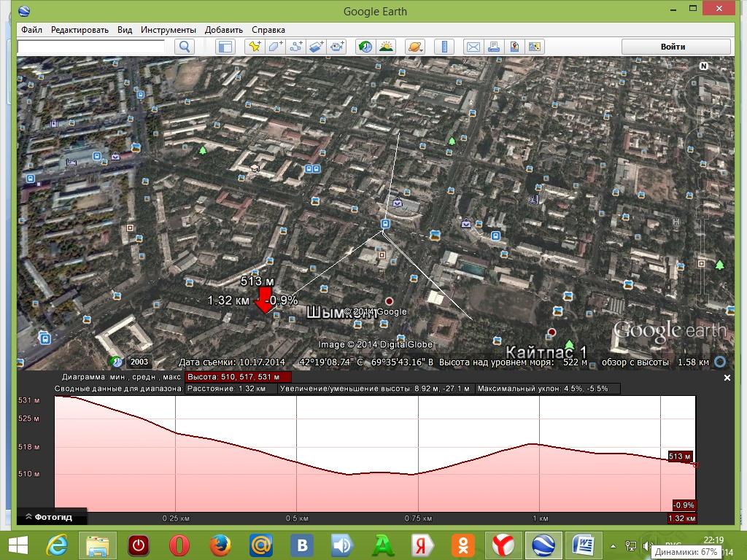Image resolution: width=747 pixels, height=560 pixels.
Task: Open the planet selector dropdown
Action: (415, 47)
